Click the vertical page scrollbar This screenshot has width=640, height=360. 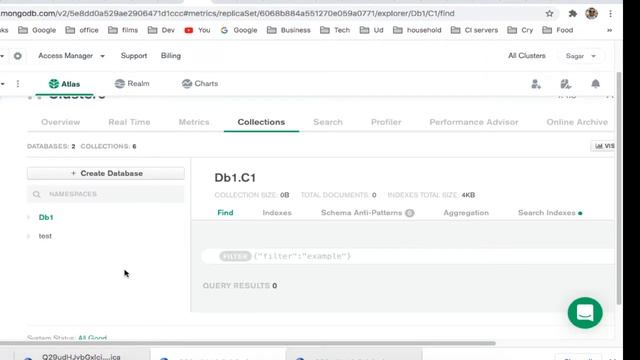pyautogui.click(x=619, y=188)
